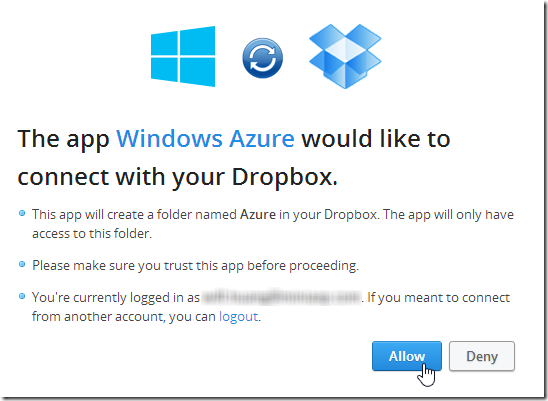Click the circular sync arrows icon
This screenshot has height=401, width=548.
[x=262, y=58]
